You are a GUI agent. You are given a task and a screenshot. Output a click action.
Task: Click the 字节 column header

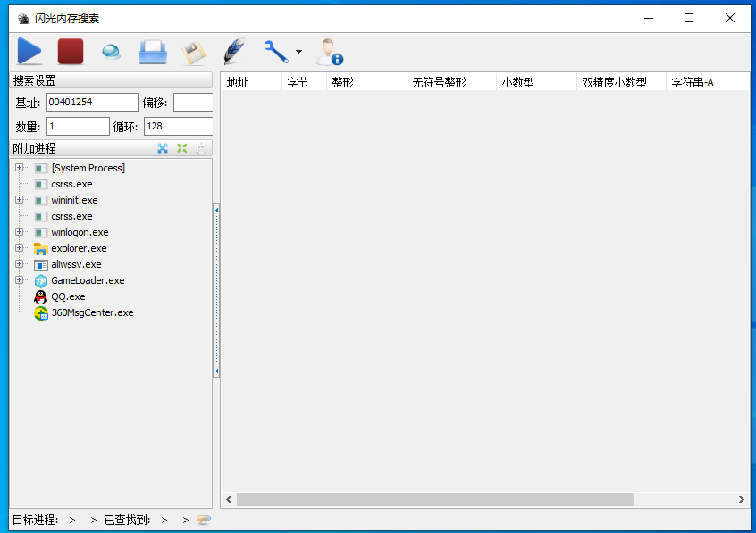point(304,82)
